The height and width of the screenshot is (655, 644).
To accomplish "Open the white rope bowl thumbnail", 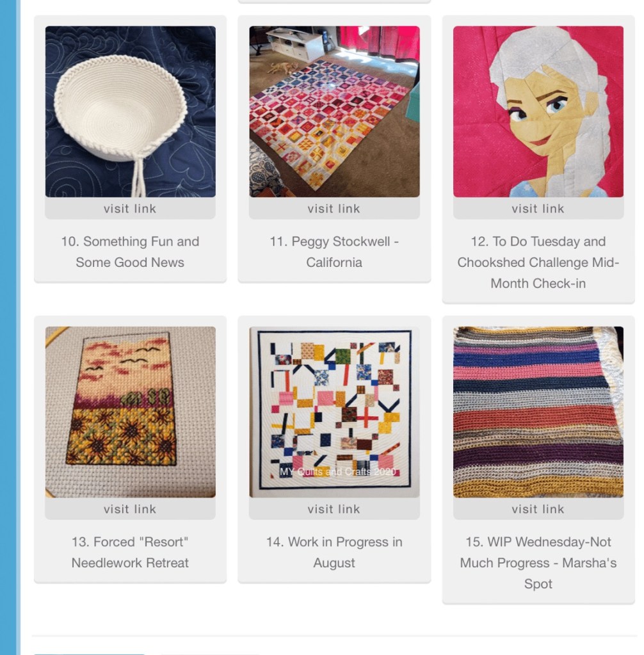I will tap(131, 111).
